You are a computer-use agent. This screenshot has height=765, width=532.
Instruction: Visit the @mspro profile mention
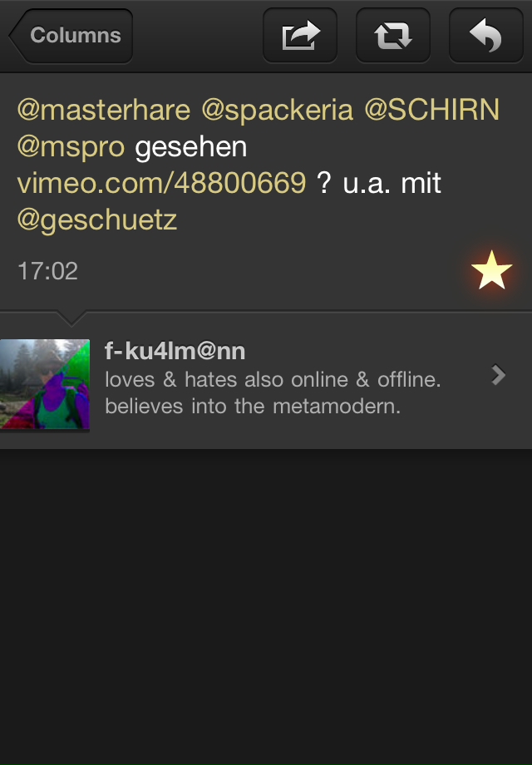click(x=71, y=147)
